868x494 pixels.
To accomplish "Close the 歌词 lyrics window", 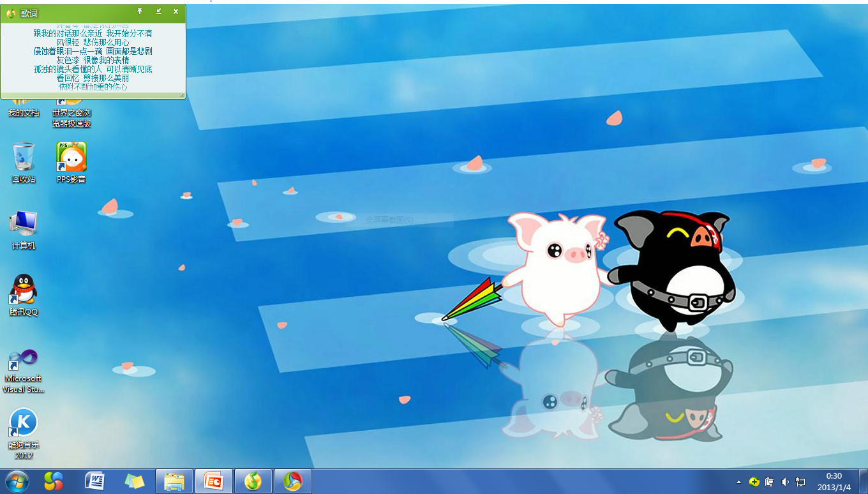I will pos(176,11).
